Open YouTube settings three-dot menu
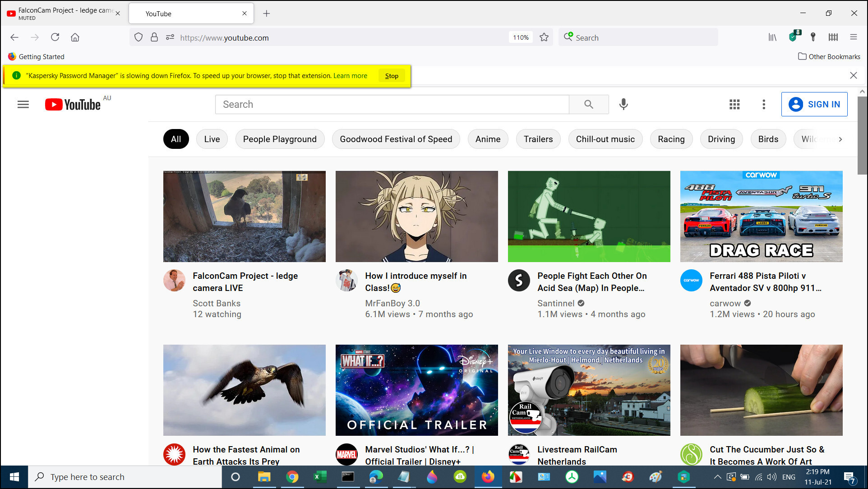This screenshot has height=489, width=868. click(763, 105)
